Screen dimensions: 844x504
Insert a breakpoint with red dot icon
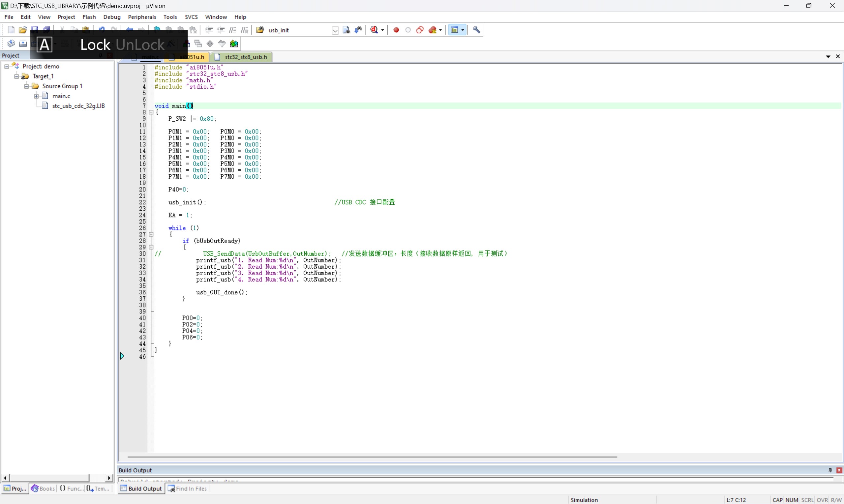pos(396,30)
